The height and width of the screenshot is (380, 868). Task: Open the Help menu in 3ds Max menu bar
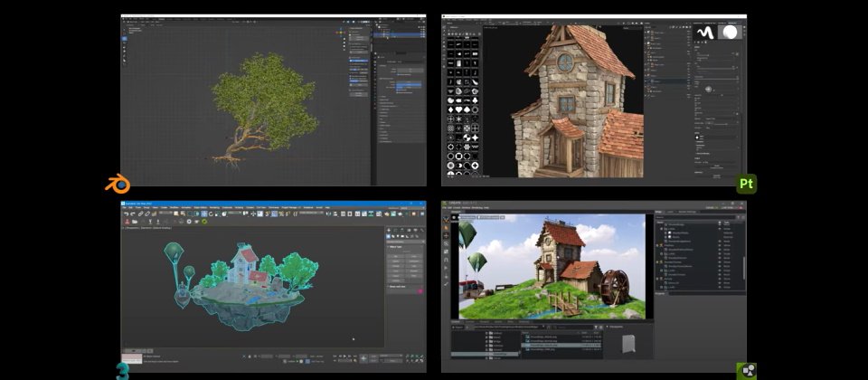[327, 208]
